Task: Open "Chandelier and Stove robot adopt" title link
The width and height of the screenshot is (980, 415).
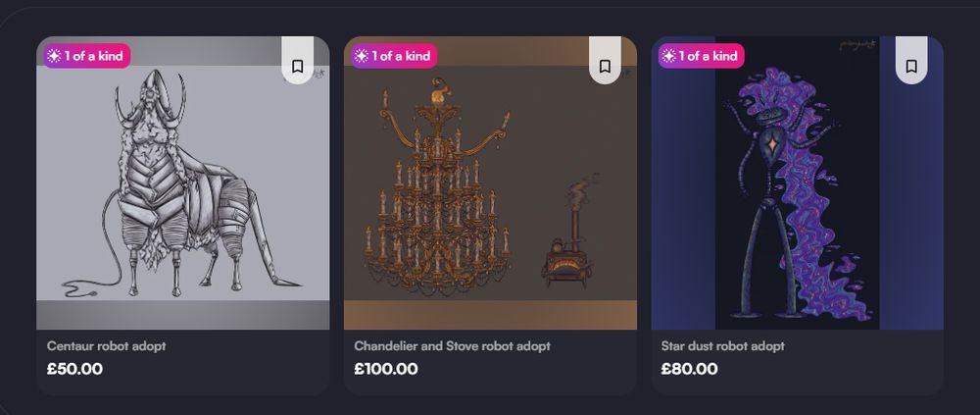Action: click(x=452, y=346)
